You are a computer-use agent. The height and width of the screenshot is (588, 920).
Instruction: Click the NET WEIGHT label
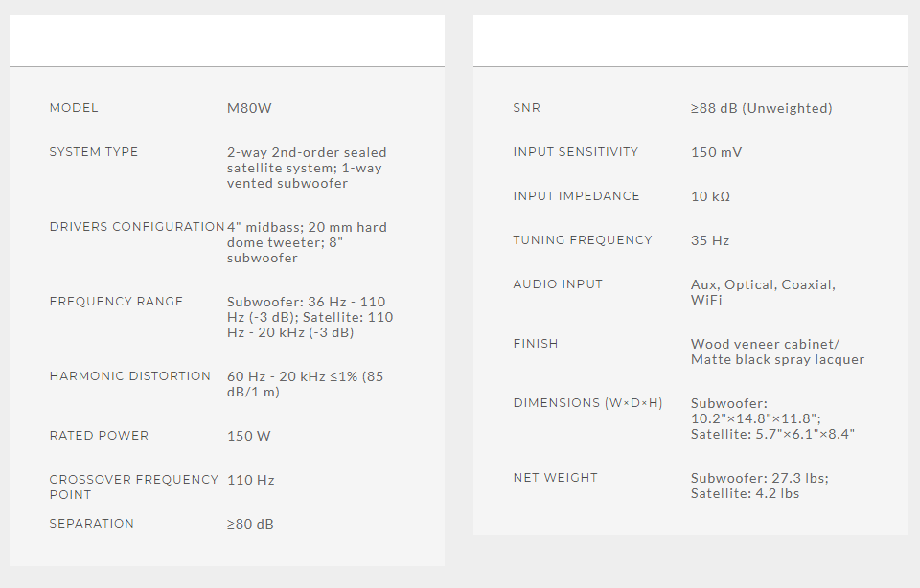[556, 478]
